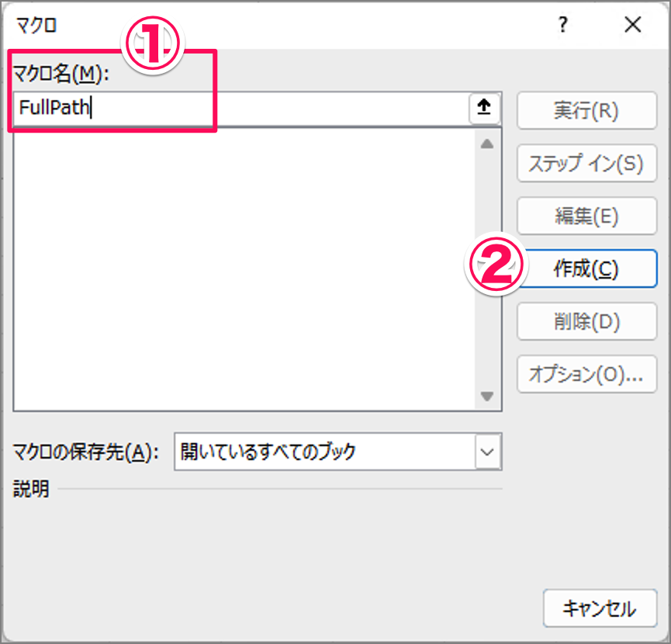671x644 pixels.
Task: Click the upward arrow beside the macro name field
Action: click(484, 108)
